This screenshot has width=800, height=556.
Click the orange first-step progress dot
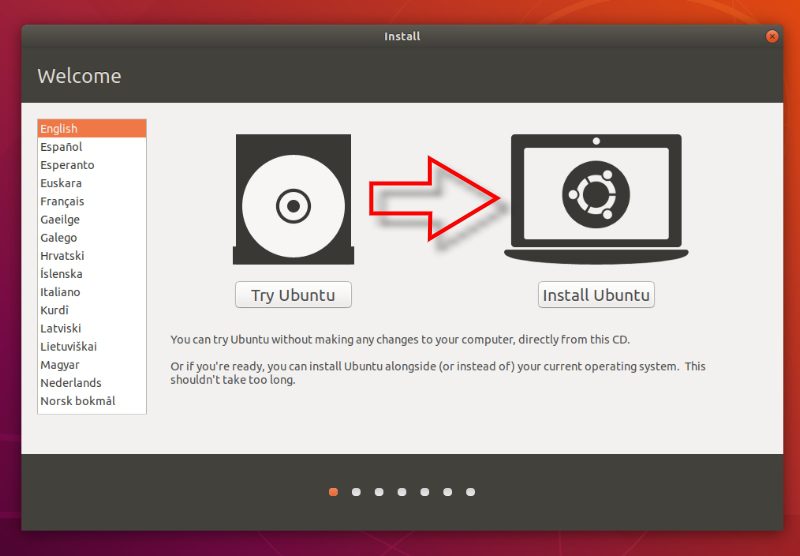pos(333,492)
